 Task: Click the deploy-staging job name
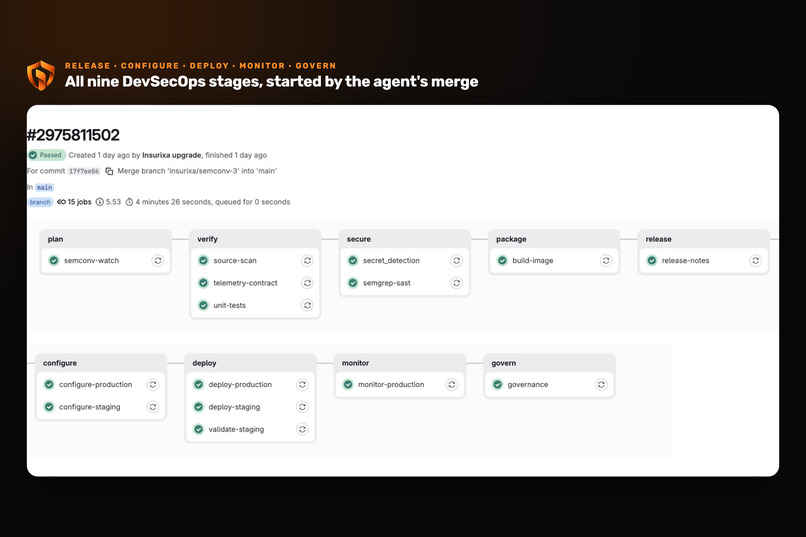pyautogui.click(x=234, y=407)
